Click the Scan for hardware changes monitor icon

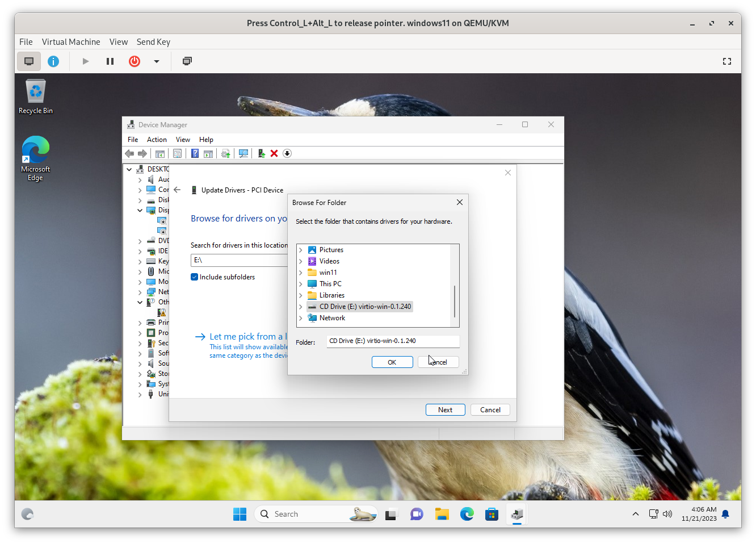(243, 153)
